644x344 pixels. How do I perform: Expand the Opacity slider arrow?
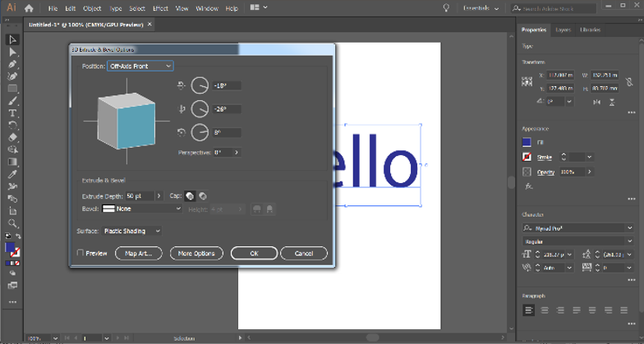click(x=590, y=172)
